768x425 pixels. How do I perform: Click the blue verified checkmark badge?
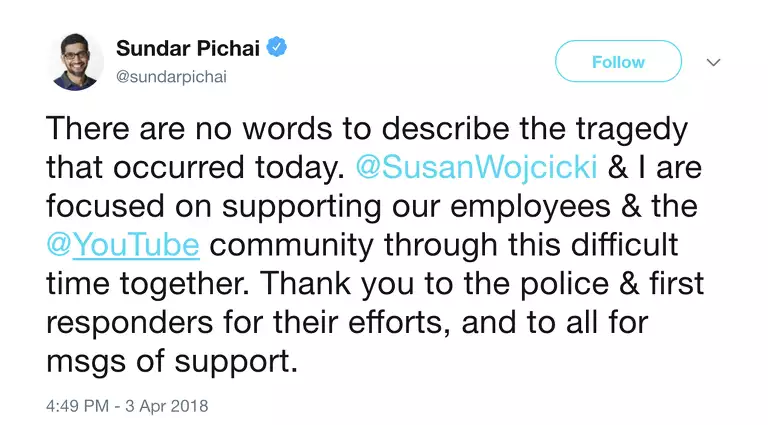pos(276,47)
